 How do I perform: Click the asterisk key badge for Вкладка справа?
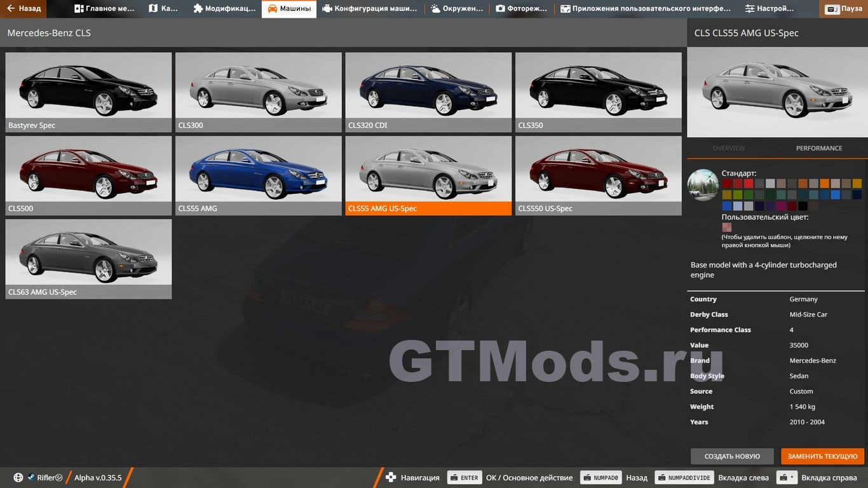(787, 478)
